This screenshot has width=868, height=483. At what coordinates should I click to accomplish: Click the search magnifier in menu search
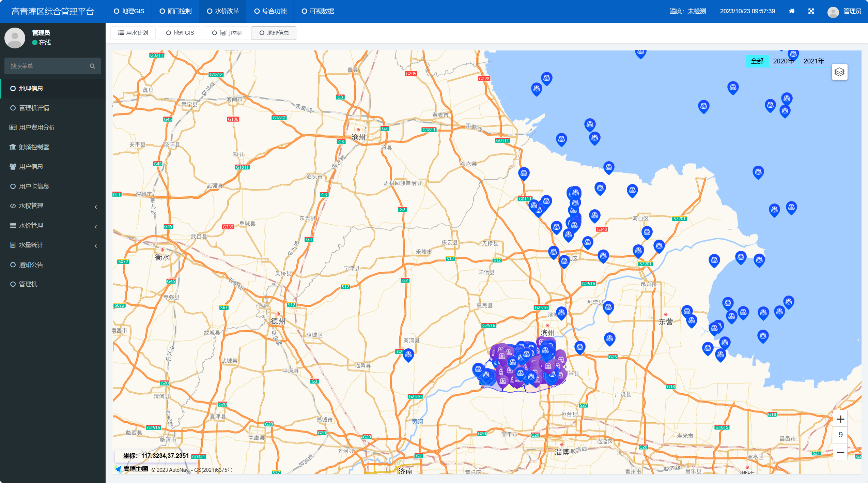point(92,66)
